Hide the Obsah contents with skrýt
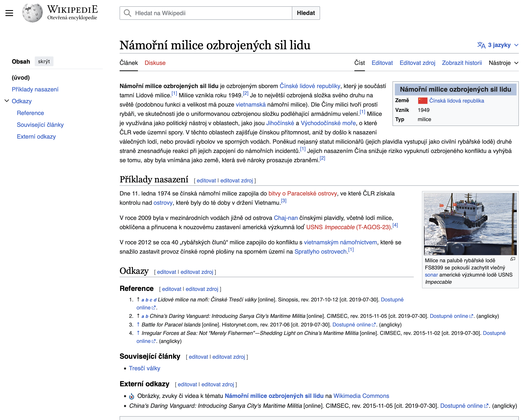The width and height of the screenshot is (526, 420). pos(44,62)
